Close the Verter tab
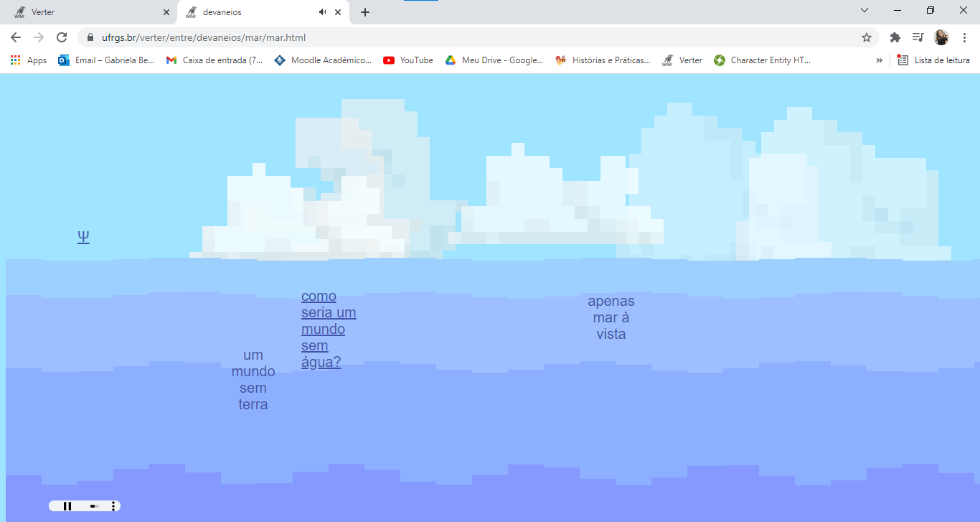The height and width of the screenshot is (522, 980). coord(166,12)
